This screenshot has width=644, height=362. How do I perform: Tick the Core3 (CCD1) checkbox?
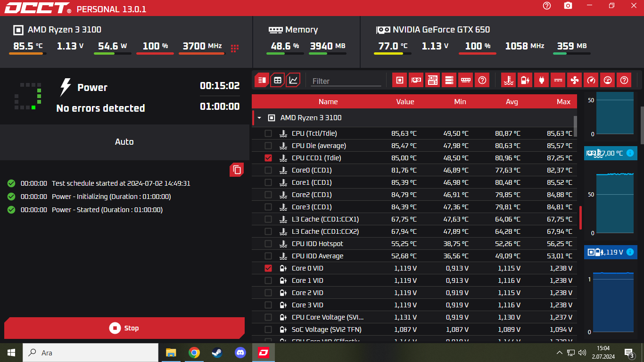click(268, 207)
